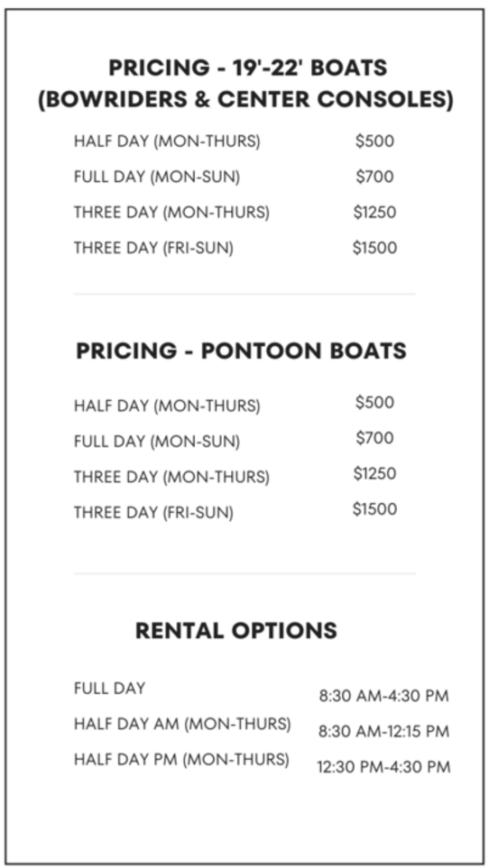
Task: Click the $500 price under 19'-22' boats
Action: tap(375, 142)
